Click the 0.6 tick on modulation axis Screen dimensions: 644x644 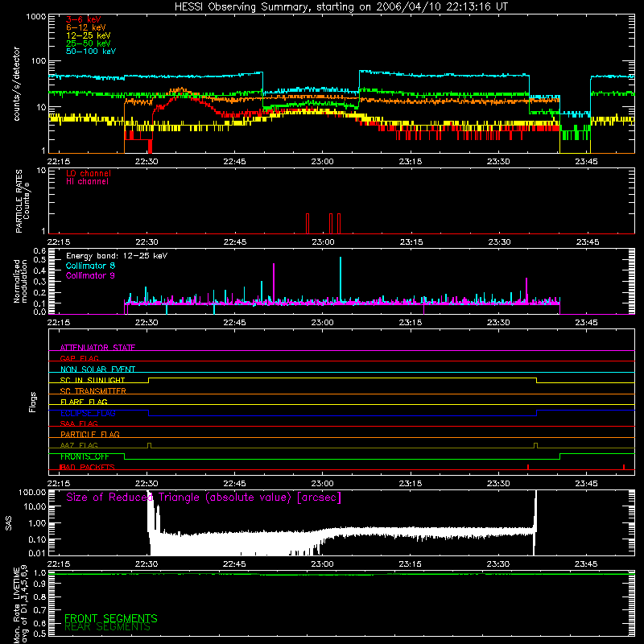[39, 250]
